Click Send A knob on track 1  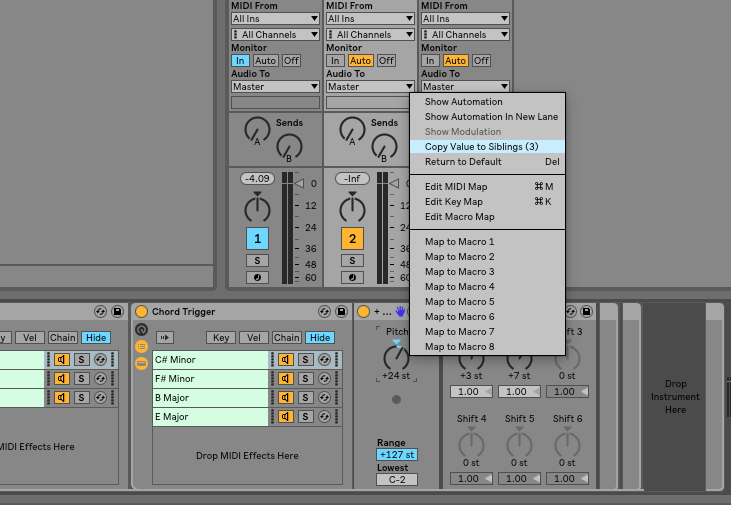click(257, 130)
